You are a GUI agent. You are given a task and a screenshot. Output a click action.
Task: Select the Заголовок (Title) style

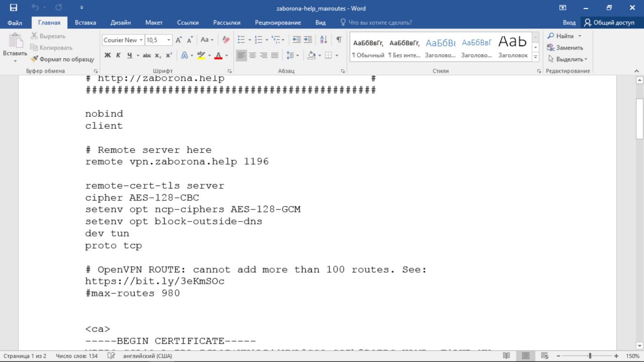pyautogui.click(x=513, y=47)
